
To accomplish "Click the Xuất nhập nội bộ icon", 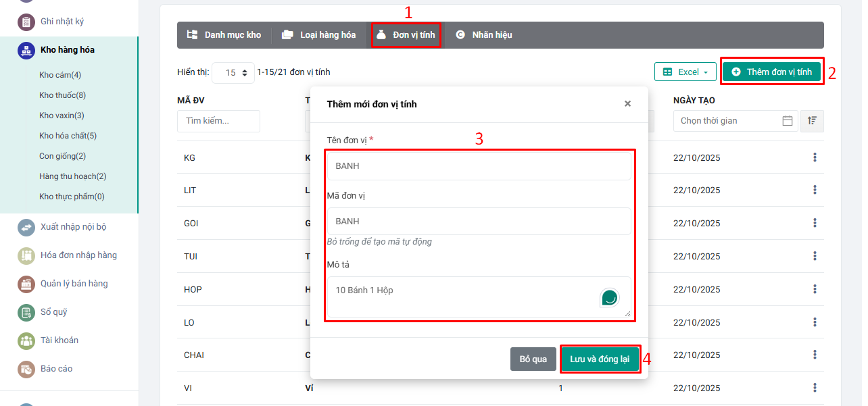I will coord(26,228).
